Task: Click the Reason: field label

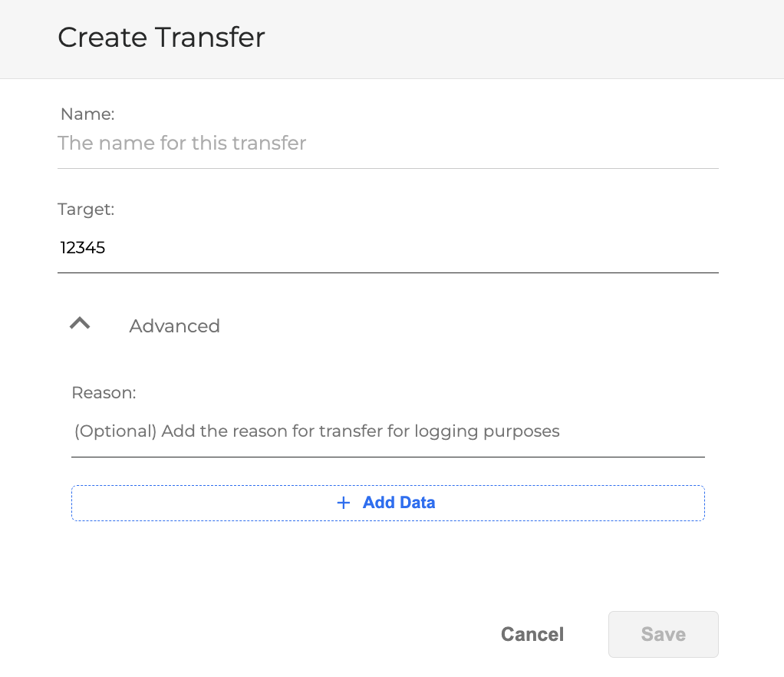Action: pyautogui.click(x=104, y=393)
